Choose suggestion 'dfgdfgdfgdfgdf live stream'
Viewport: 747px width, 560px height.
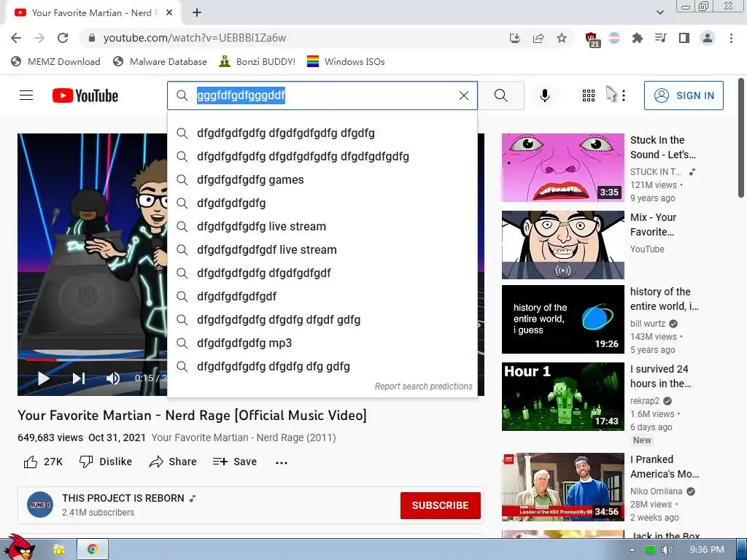pyautogui.click(x=322, y=250)
